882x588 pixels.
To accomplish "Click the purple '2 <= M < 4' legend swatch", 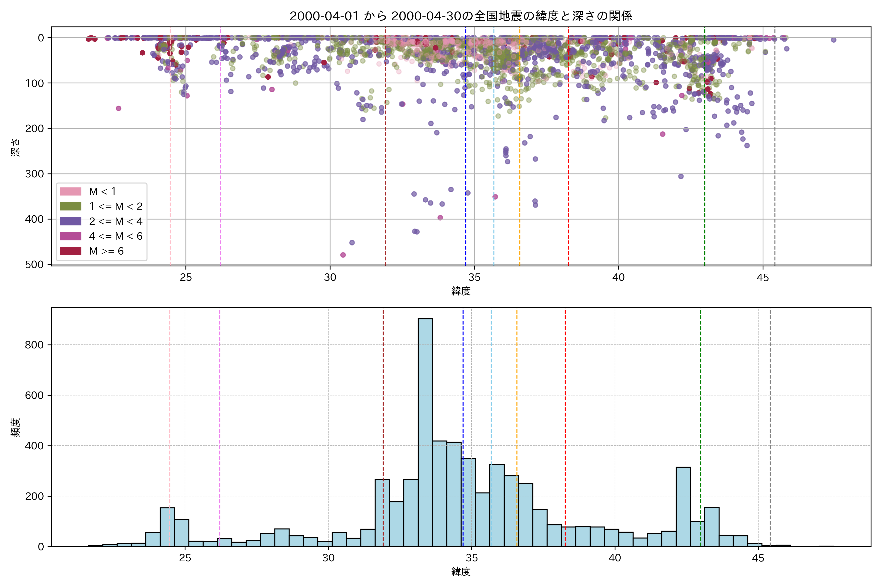I will click(x=71, y=221).
